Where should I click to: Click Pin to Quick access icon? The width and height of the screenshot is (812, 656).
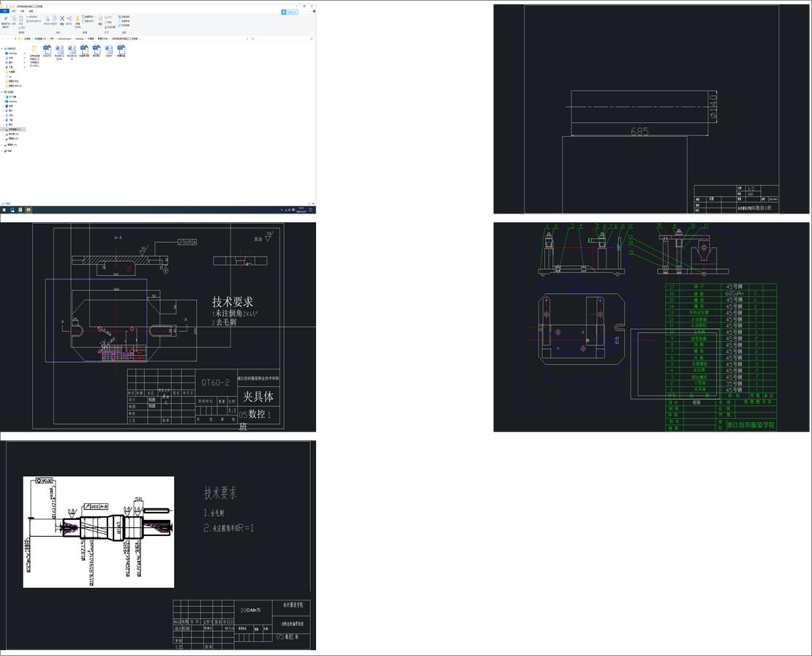(5, 20)
